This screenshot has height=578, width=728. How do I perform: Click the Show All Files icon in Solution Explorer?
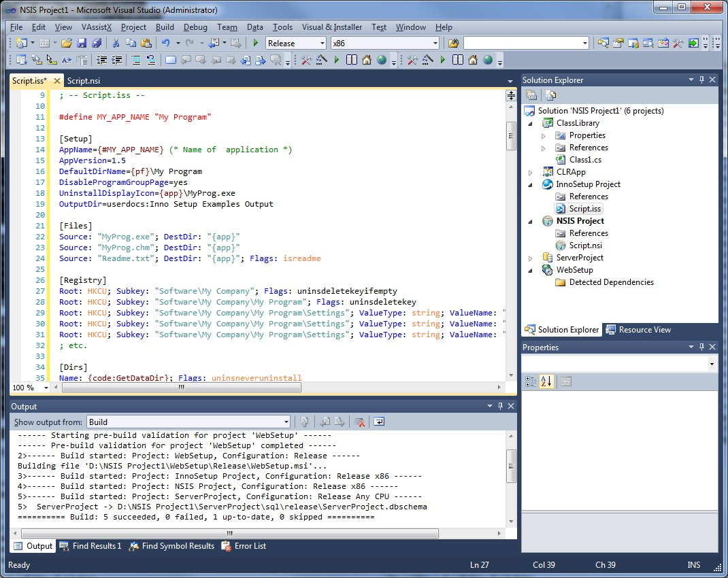click(x=550, y=96)
